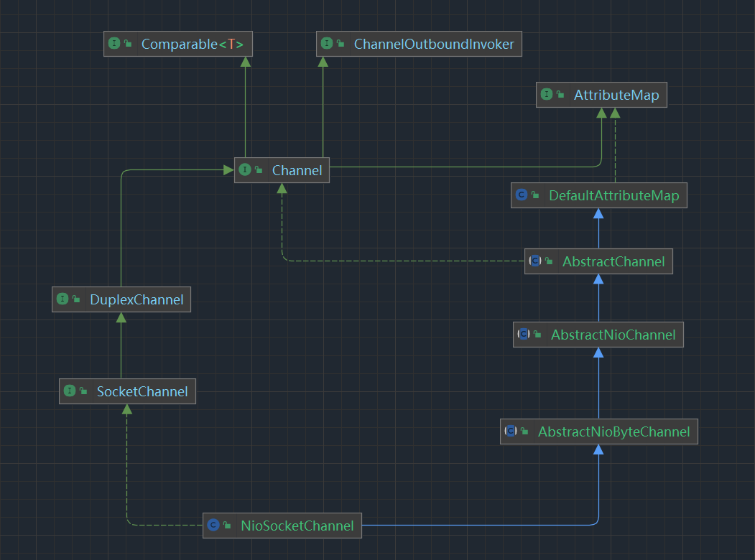
Task: Click the blue class icon on DefaultAttributeMap
Action: click(521, 195)
